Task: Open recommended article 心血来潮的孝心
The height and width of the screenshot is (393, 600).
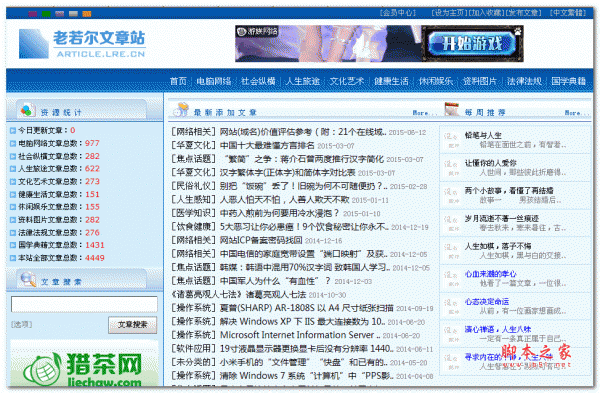Action: tap(491, 274)
